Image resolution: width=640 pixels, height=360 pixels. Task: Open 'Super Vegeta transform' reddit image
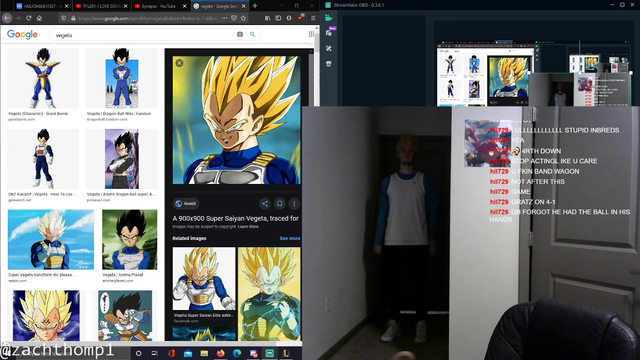[51, 240]
